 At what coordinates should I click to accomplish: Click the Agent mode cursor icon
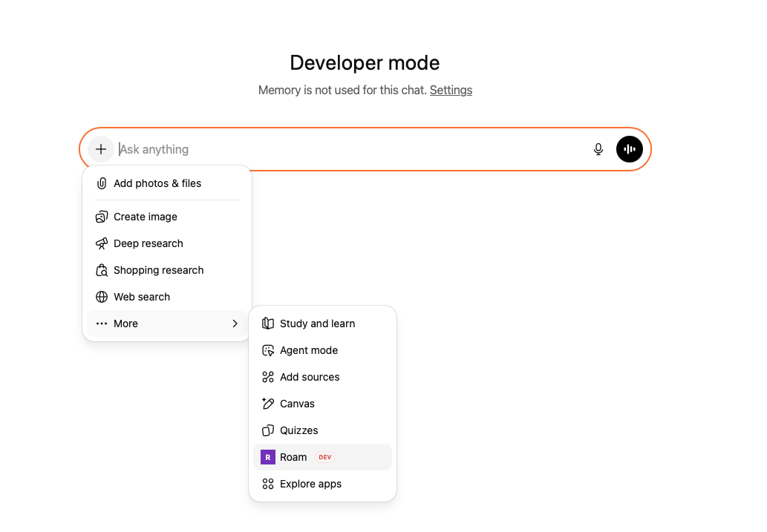(x=268, y=350)
